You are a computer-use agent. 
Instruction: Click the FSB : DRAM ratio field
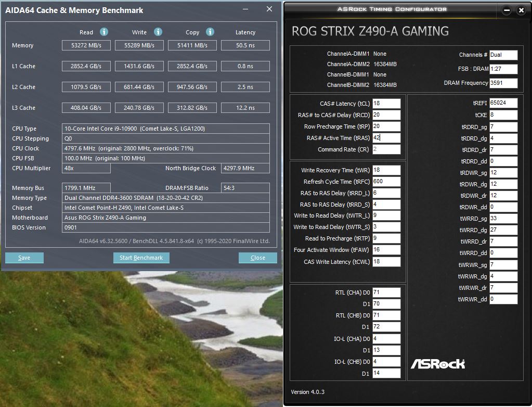503,69
